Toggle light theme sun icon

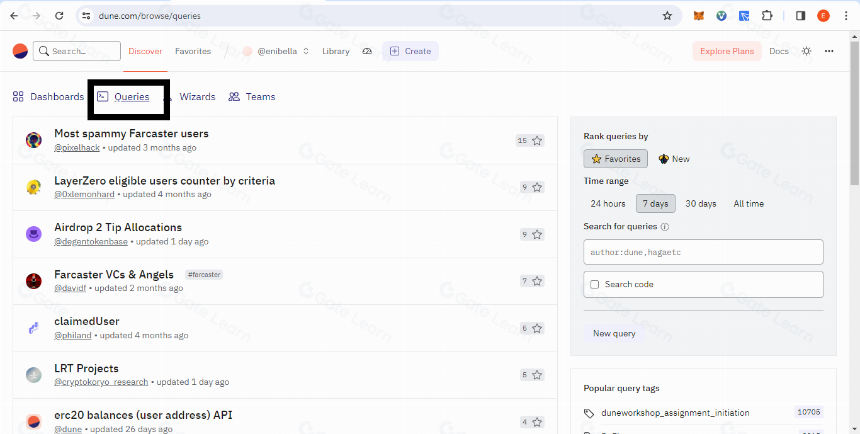click(806, 51)
